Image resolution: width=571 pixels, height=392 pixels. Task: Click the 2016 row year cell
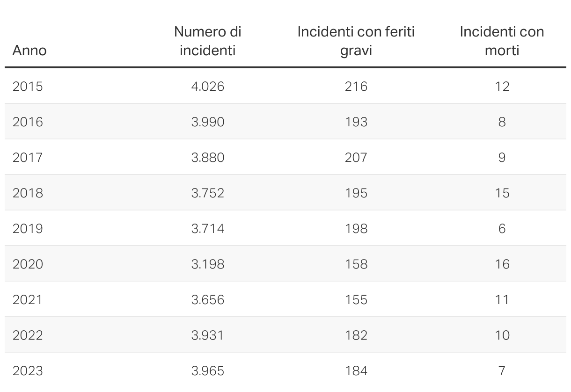[28, 122]
